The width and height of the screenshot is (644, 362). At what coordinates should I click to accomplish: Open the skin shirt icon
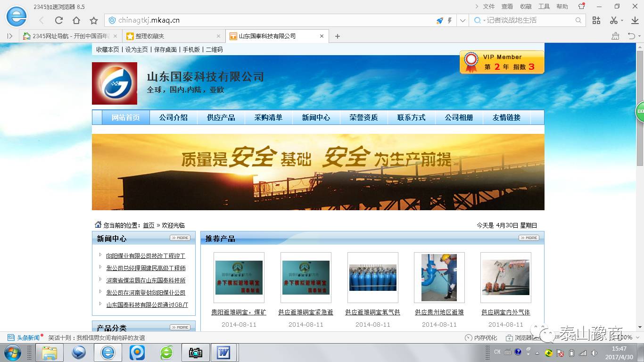click(x=582, y=6)
